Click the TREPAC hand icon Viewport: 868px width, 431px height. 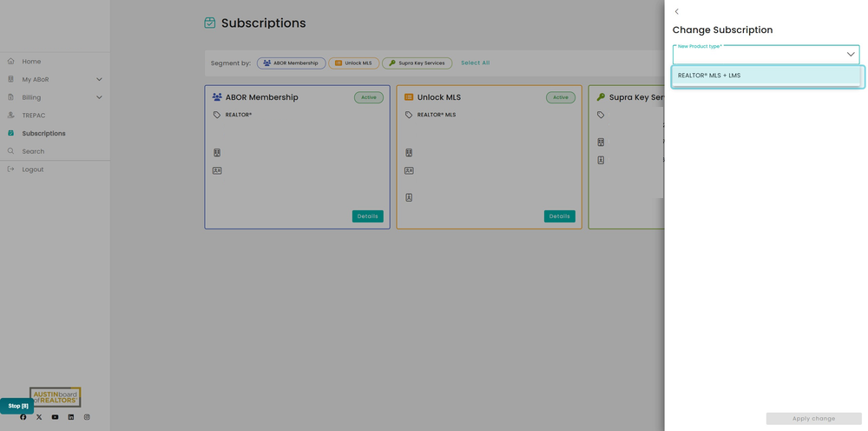coord(10,116)
